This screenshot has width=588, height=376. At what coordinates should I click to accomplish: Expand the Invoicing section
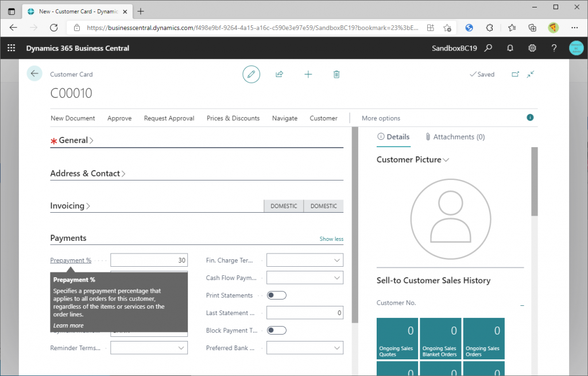[x=70, y=206]
